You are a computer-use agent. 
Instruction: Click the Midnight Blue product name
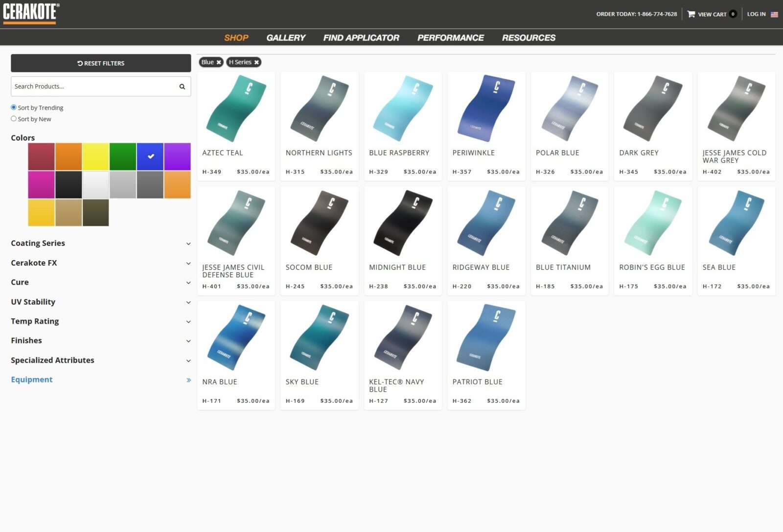[x=397, y=267]
